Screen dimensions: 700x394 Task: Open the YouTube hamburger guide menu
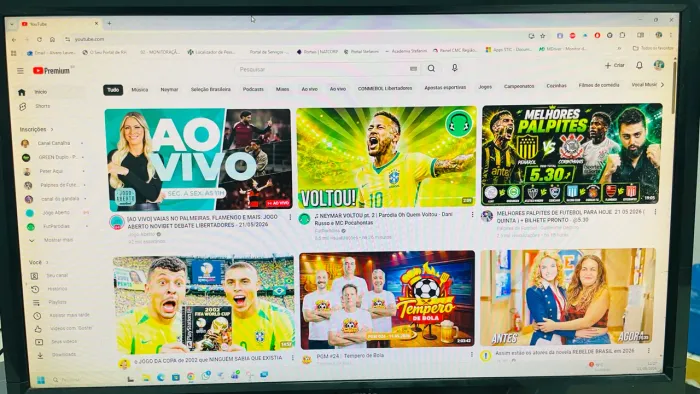20,71
